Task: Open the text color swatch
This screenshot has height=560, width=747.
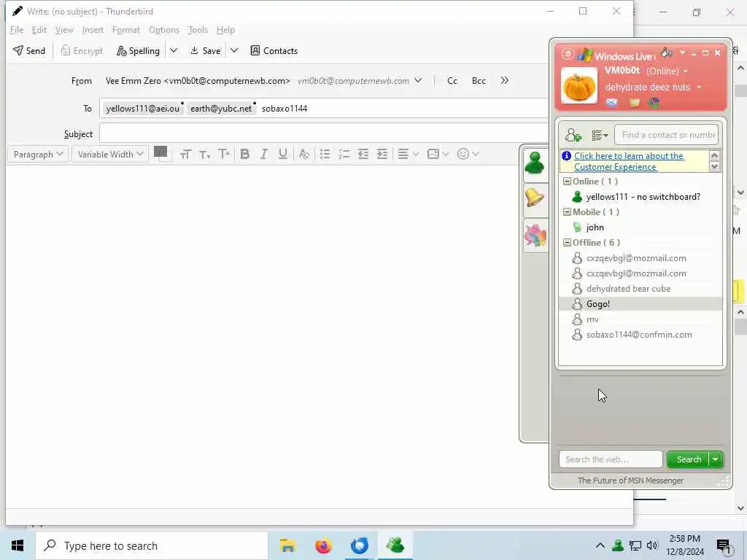Action: 160,152
